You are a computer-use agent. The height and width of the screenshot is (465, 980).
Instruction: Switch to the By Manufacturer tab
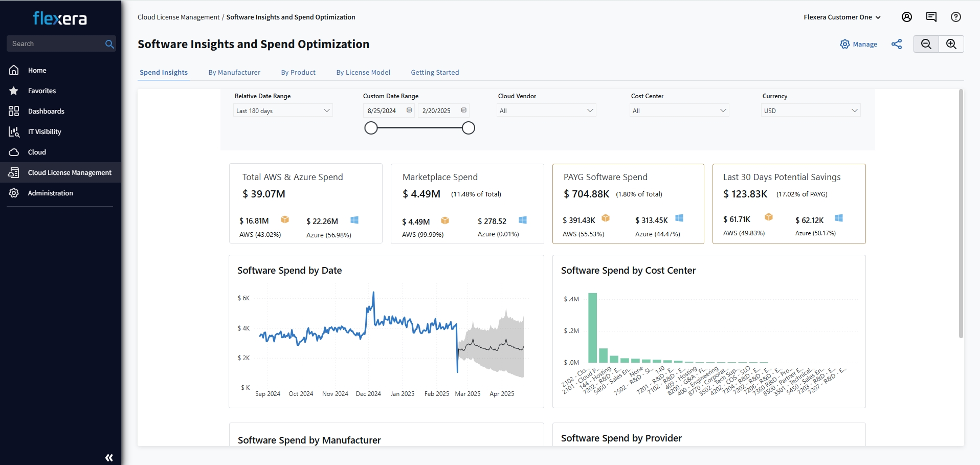point(234,72)
